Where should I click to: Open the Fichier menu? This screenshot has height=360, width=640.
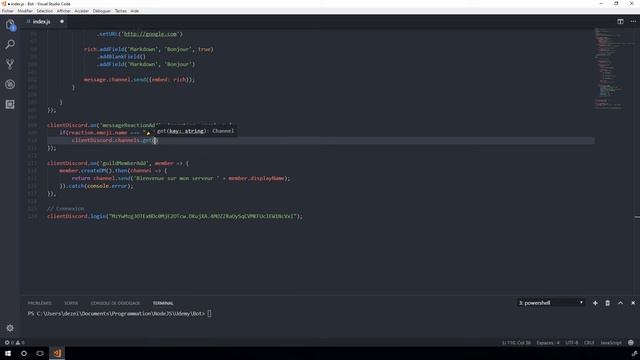[8, 11]
